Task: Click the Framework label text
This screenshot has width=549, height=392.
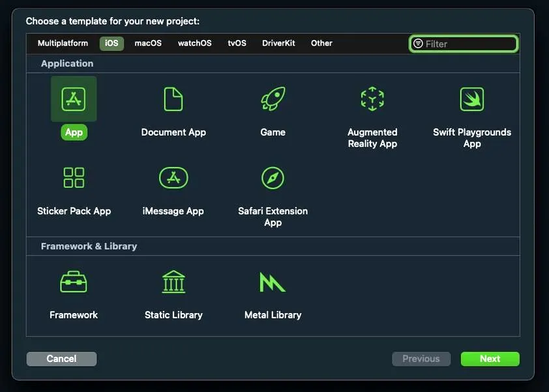Action: pos(74,315)
